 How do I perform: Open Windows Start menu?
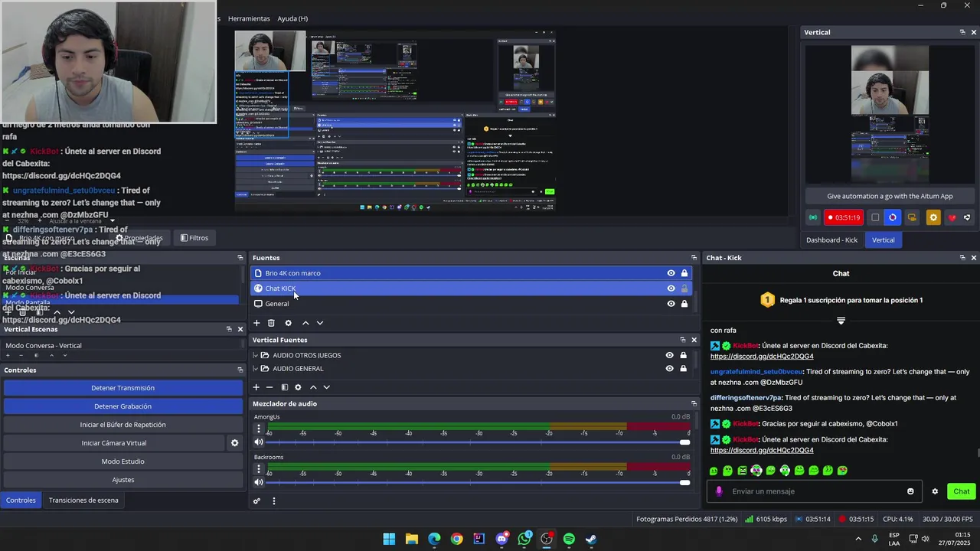pyautogui.click(x=389, y=539)
